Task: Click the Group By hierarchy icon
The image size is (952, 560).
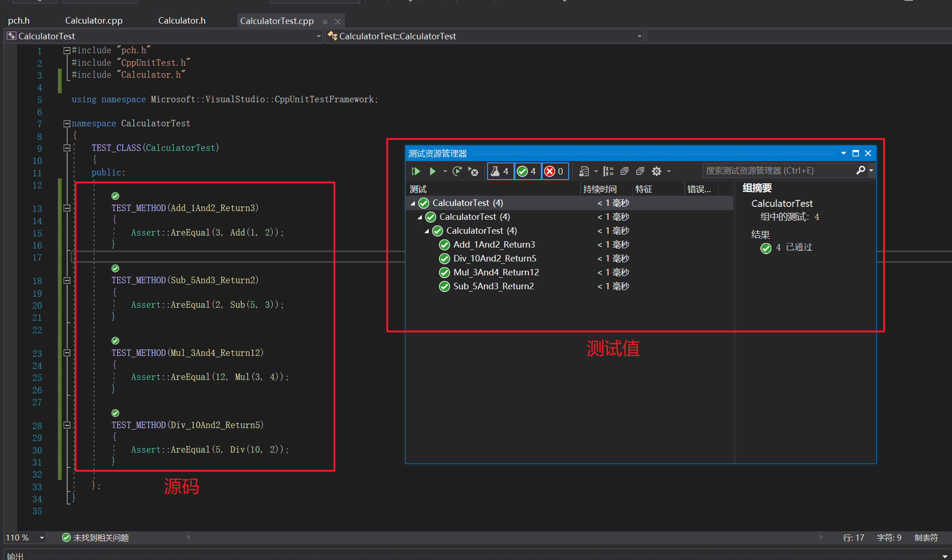Action: tap(608, 171)
